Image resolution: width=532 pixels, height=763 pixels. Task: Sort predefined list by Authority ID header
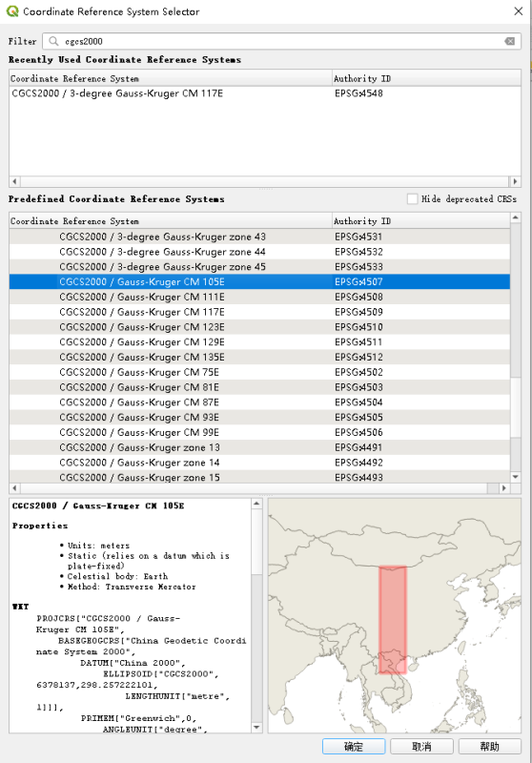point(421,221)
